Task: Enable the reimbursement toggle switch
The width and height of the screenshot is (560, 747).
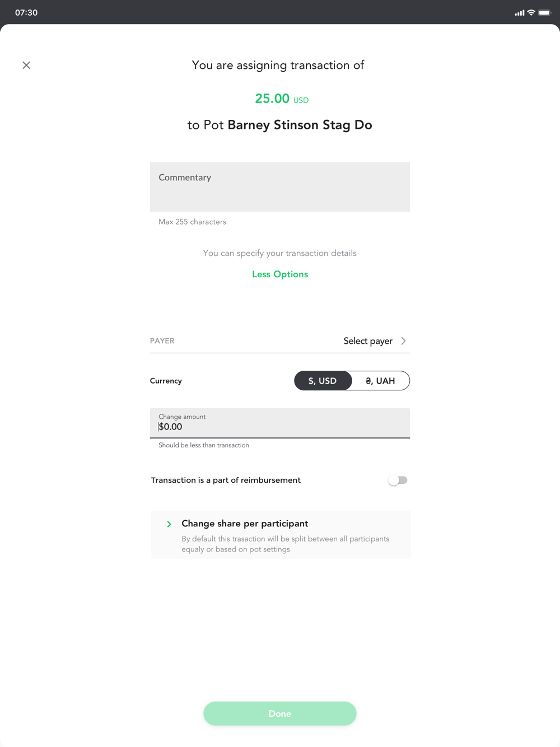Action: tap(398, 480)
